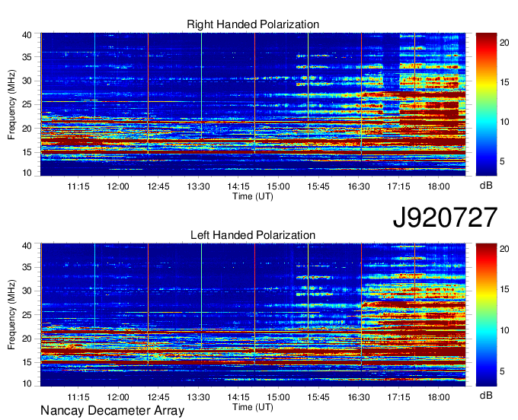Click the 10 MHz tick label on the bottom plot
Image resolution: width=518 pixels, height=420 pixels.
click(x=27, y=383)
